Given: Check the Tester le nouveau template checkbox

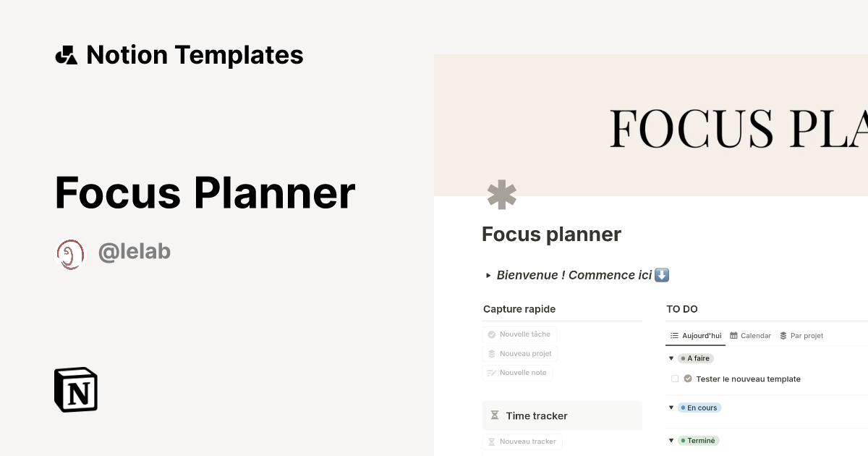Looking at the screenshot, I should 674,379.
